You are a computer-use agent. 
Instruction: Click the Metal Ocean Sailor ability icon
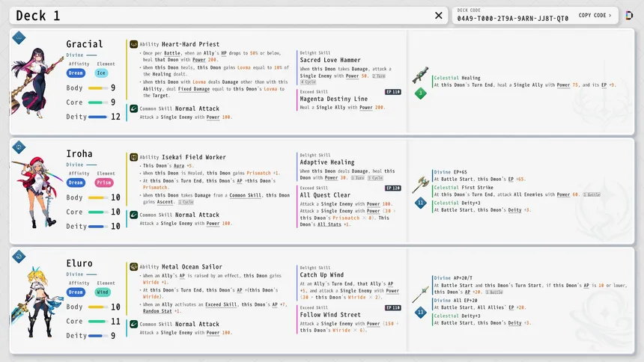[133, 267]
